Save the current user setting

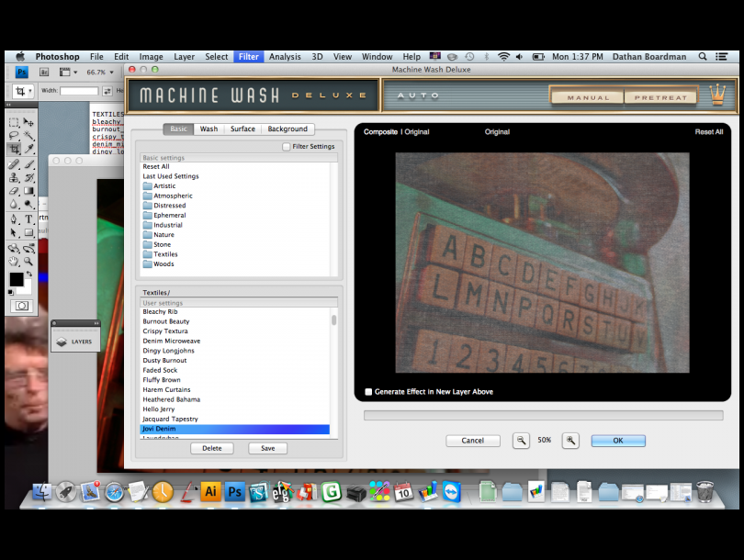(x=267, y=448)
